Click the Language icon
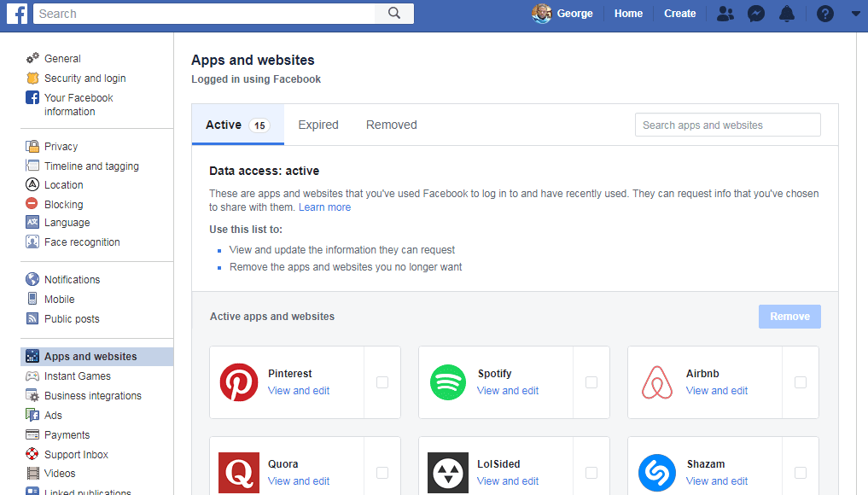 (32, 222)
